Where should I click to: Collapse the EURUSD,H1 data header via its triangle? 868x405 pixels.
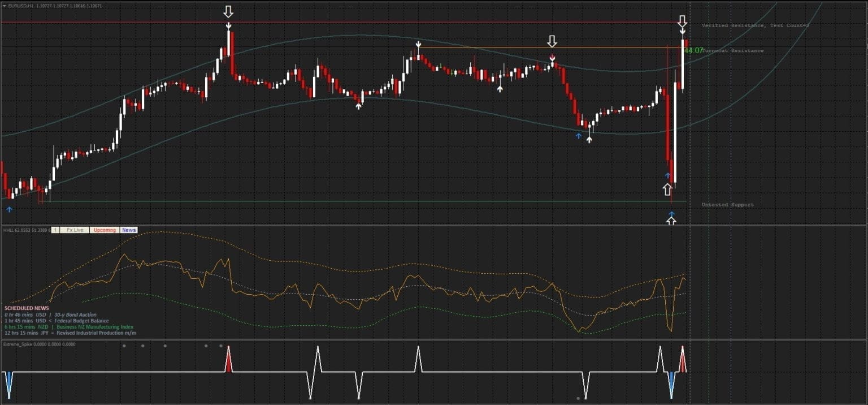(5, 5)
